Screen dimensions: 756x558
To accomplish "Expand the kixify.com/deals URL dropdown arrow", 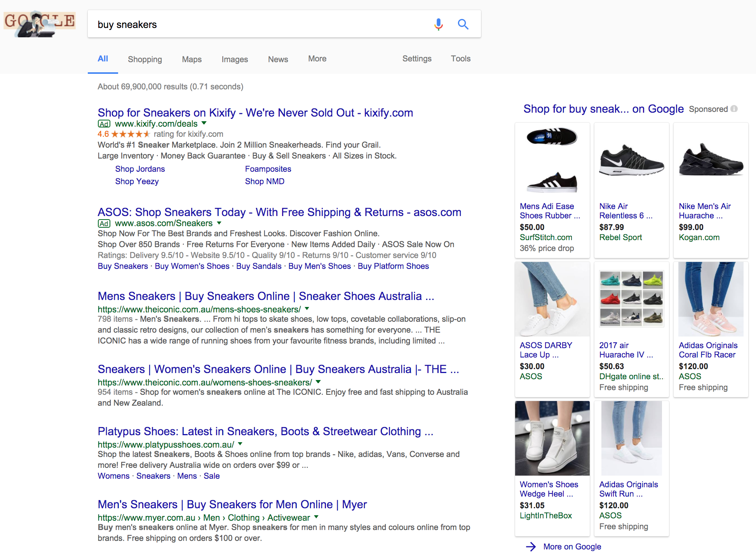I will click(204, 123).
